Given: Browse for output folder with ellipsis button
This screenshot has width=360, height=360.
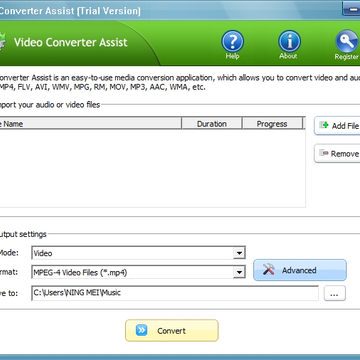Looking at the screenshot, I should pyautogui.click(x=334, y=293).
